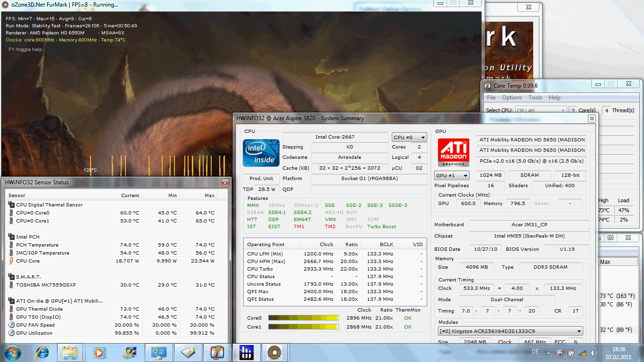Screen dimensions: 644x362
Task: Open Core Temp File menu
Action: 491,98
